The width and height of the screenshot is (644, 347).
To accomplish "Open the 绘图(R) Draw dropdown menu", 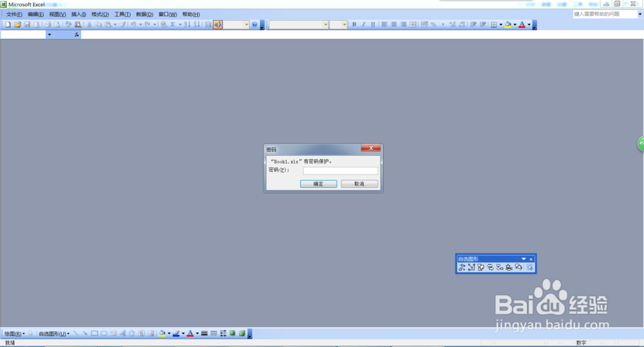I will tap(14, 334).
